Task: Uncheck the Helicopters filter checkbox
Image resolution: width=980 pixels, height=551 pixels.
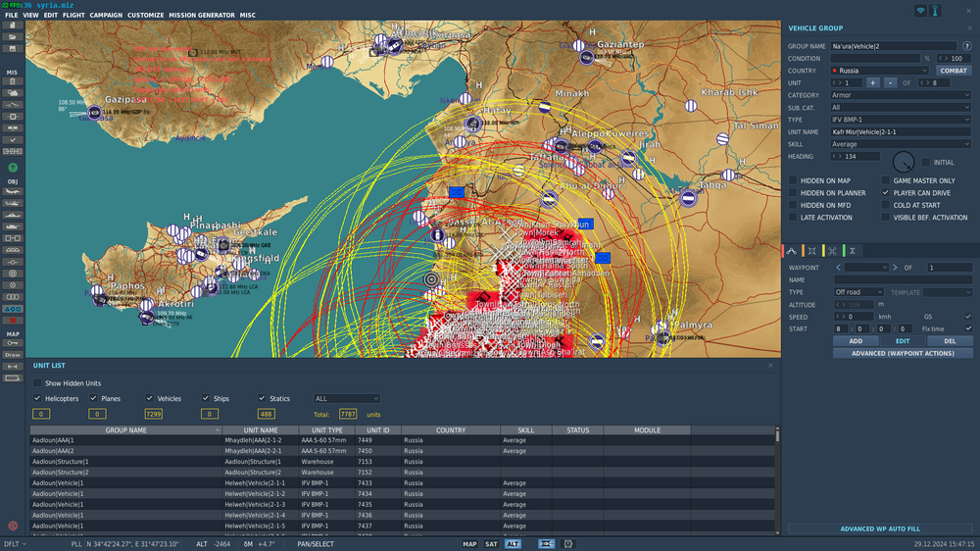Action: pos(37,398)
